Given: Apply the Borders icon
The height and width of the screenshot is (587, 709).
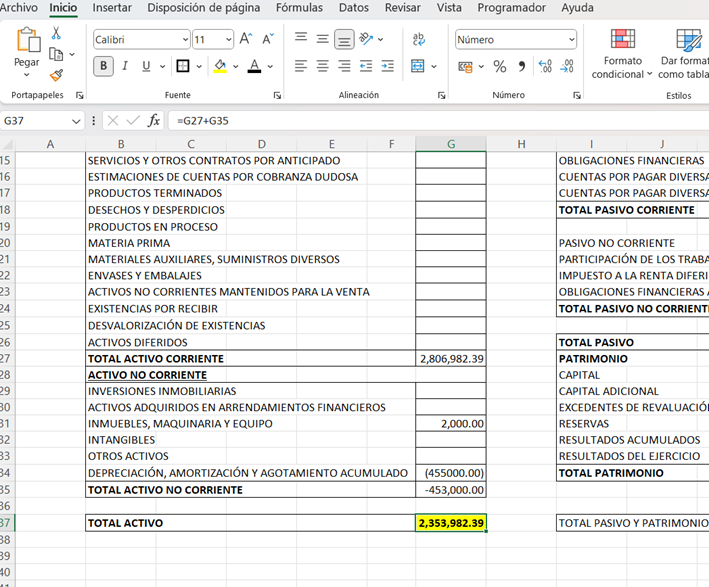Looking at the screenshot, I should 183,66.
